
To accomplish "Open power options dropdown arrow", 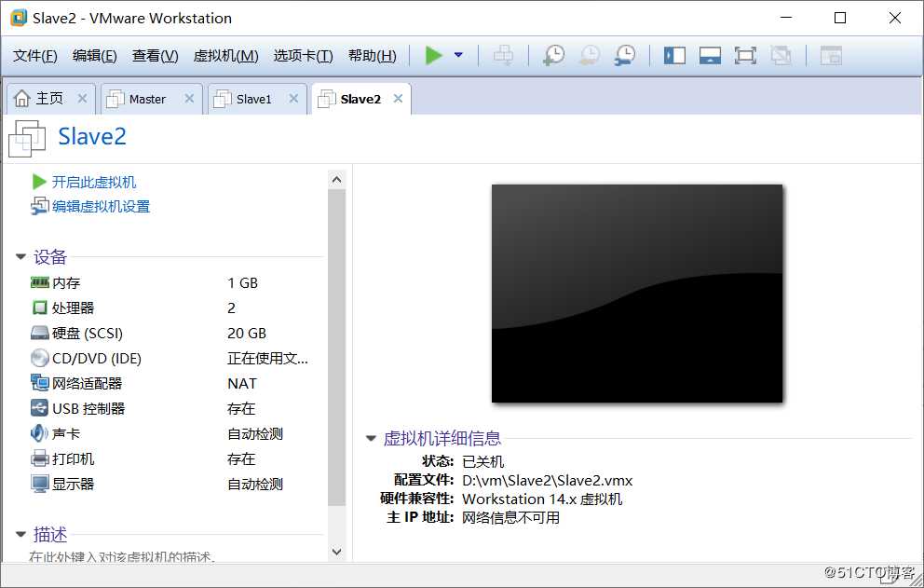I will point(458,55).
